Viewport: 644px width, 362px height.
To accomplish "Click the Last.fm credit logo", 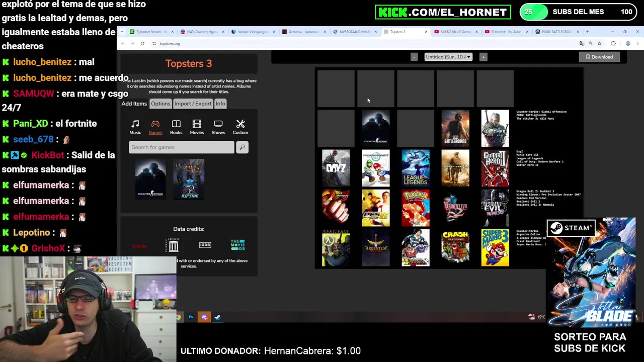I will coord(139,246).
